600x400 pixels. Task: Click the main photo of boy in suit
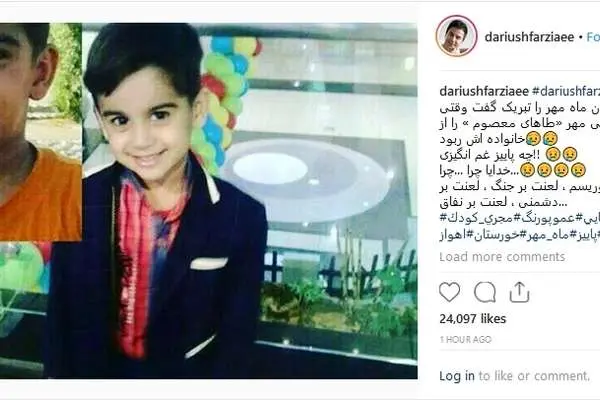(249, 201)
